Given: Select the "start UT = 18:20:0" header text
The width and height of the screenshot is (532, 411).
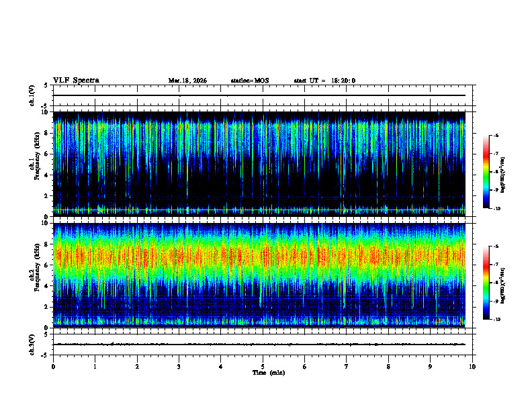Looking at the screenshot, I should coord(324,81).
